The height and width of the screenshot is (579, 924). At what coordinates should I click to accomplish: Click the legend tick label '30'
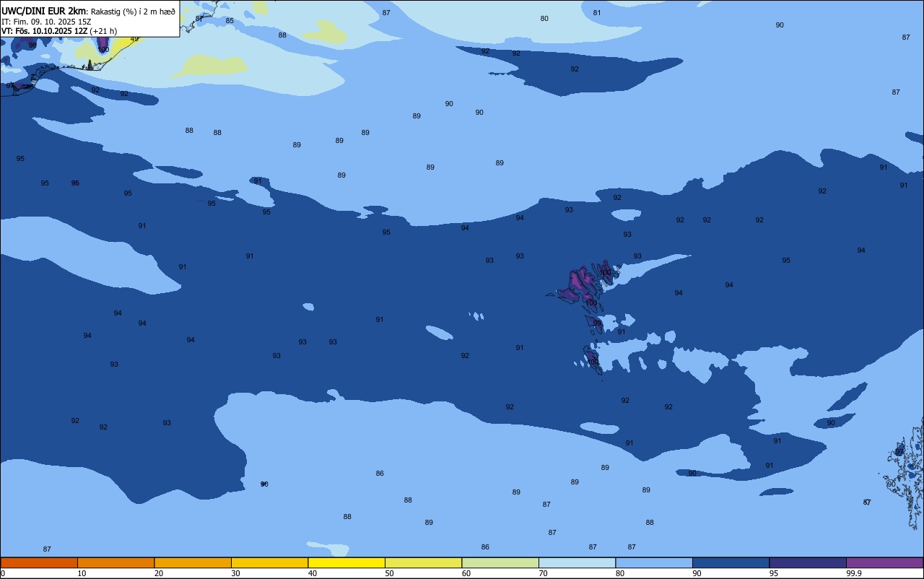coord(235,573)
